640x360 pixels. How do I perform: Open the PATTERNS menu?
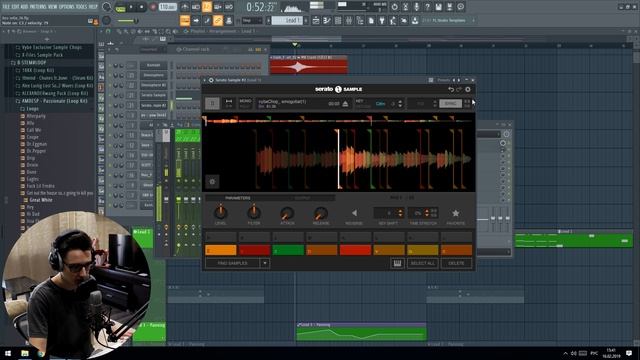(37, 7)
